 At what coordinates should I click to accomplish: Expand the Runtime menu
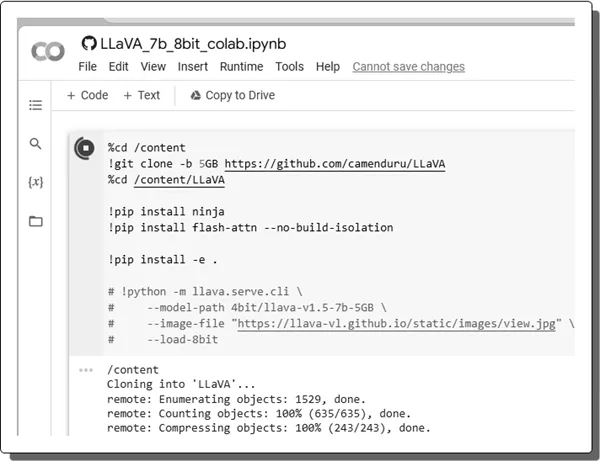(240, 67)
